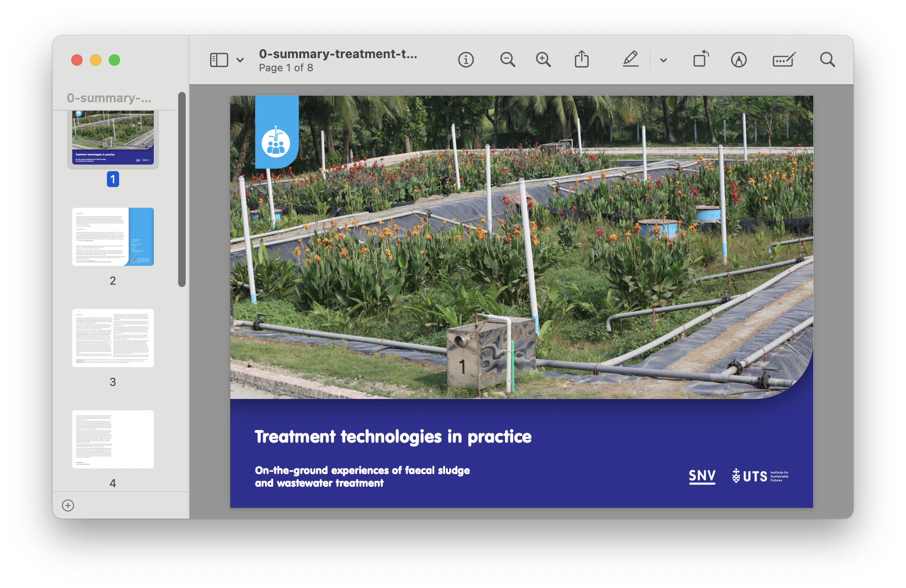The width and height of the screenshot is (906, 588).
Task: Toggle the sidebar view button
Action: click(x=219, y=60)
